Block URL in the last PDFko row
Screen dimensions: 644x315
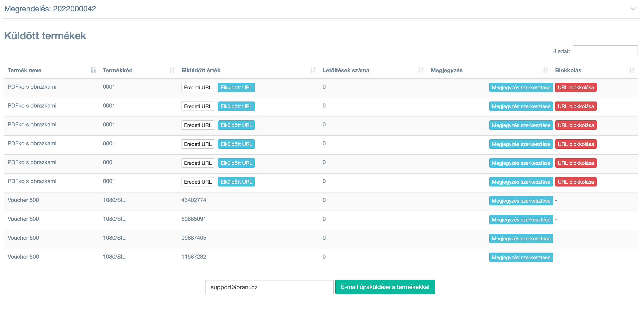coord(576,182)
